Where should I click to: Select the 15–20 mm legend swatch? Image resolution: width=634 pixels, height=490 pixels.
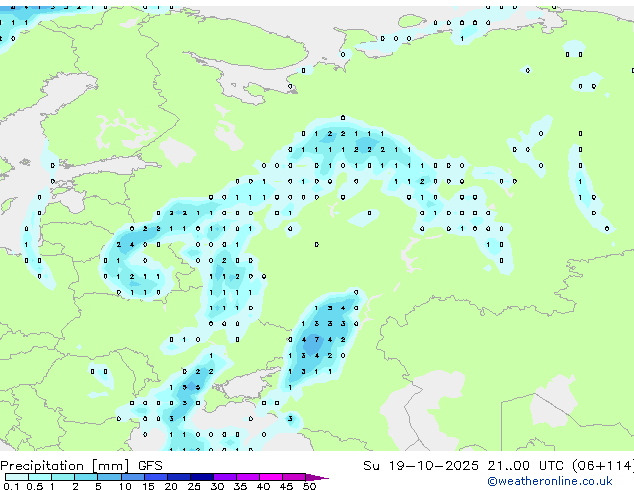point(156,477)
